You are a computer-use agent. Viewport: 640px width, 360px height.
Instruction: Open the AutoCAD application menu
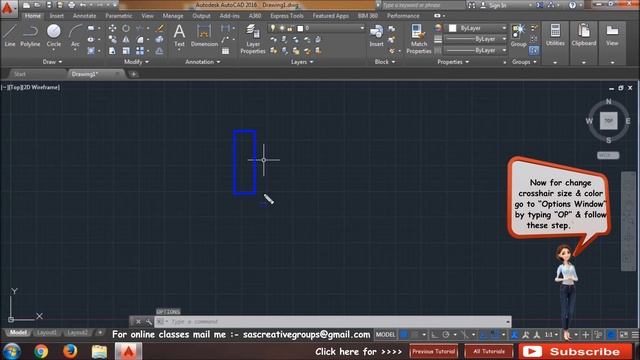click(x=8, y=8)
